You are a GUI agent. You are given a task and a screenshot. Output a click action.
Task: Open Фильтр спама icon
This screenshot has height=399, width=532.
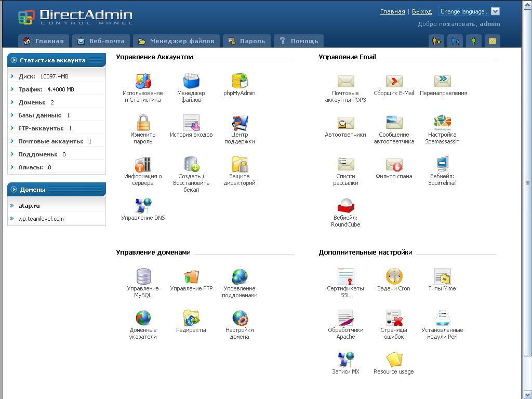(x=394, y=164)
